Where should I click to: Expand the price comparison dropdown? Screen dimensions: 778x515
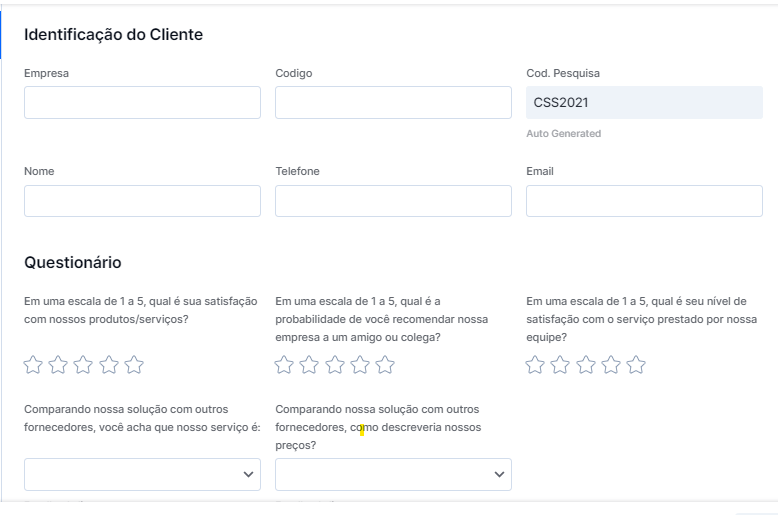click(x=393, y=474)
